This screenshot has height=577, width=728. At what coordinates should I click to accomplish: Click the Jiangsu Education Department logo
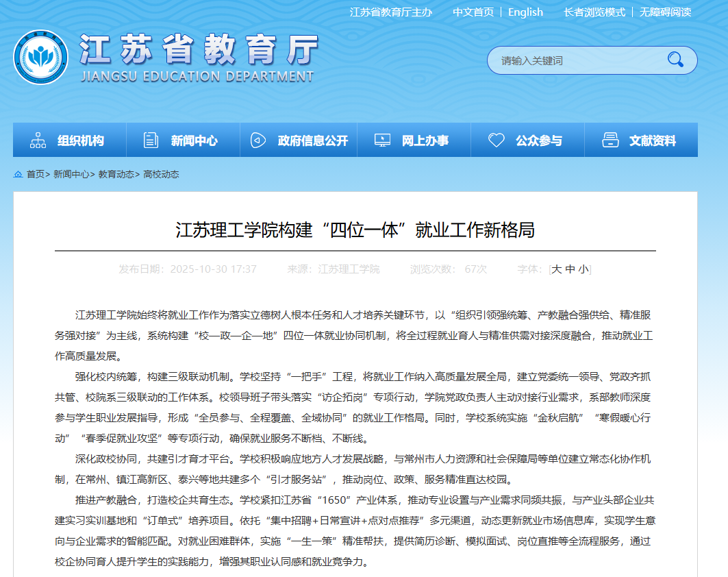click(40, 58)
